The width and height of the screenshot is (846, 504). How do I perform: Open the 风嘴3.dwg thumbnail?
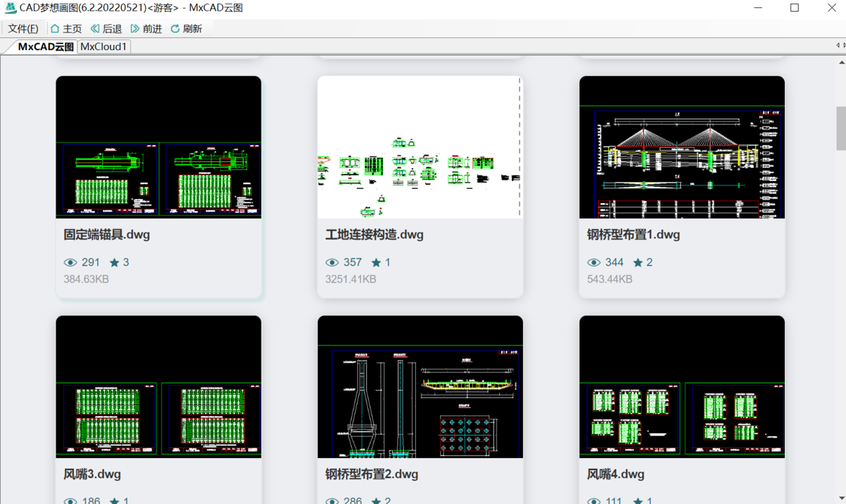point(159,387)
